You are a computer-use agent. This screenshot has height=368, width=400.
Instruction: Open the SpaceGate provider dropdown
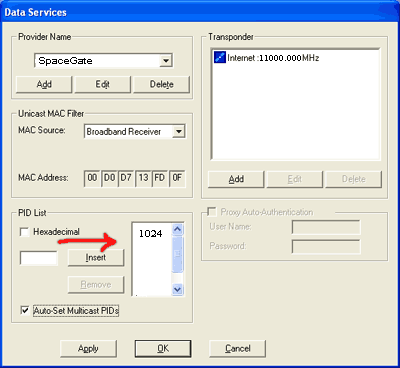coord(165,61)
